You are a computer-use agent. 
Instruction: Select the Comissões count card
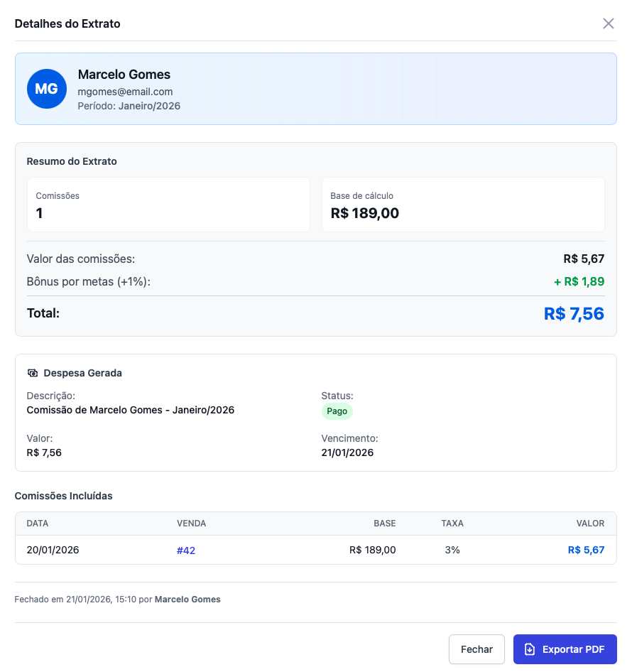click(168, 205)
